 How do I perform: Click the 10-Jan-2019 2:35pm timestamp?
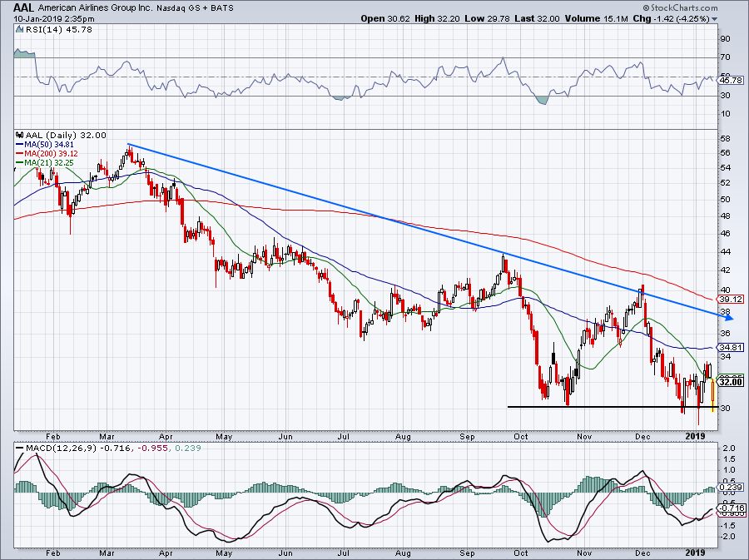54,19
